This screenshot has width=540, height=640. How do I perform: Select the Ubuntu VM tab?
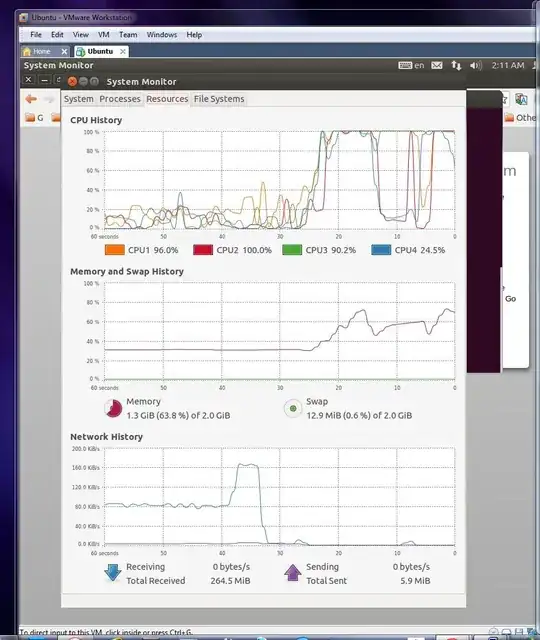[x=100, y=51]
